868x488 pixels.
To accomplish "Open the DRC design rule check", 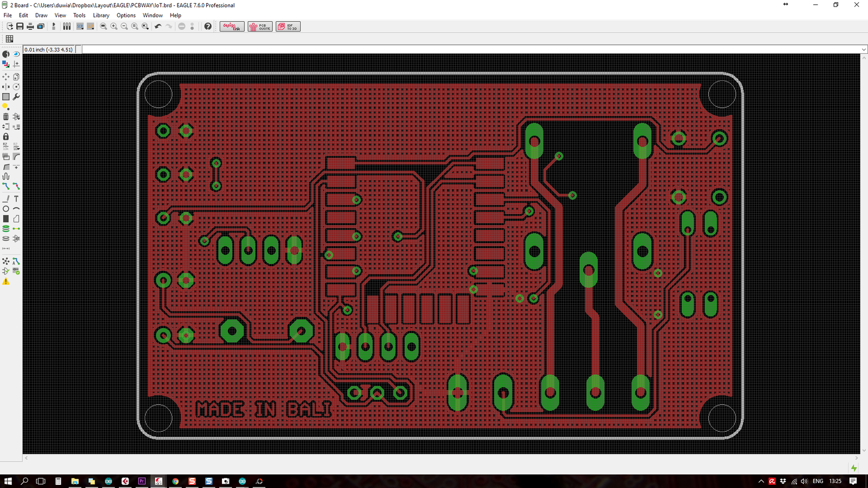I will point(16,271).
